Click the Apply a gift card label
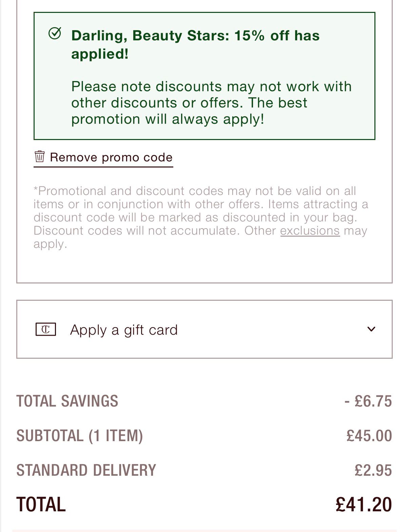The width and height of the screenshot is (409, 532). click(124, 329)
